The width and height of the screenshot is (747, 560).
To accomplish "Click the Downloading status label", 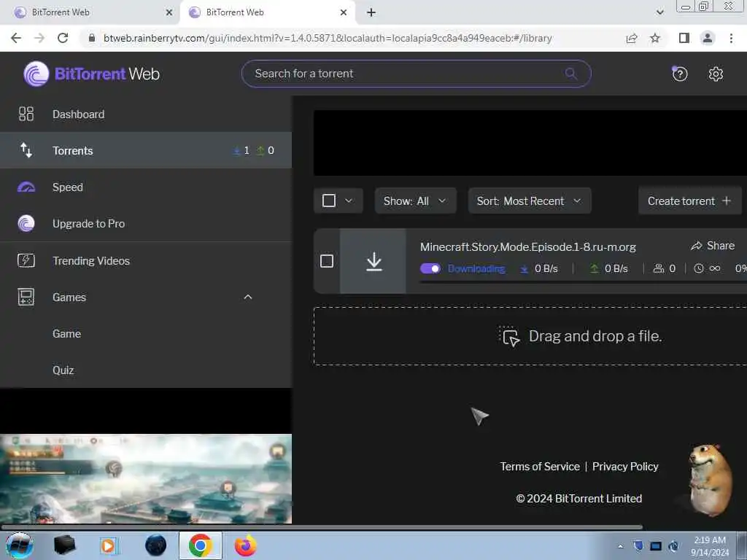I will [x=476, y=268].
